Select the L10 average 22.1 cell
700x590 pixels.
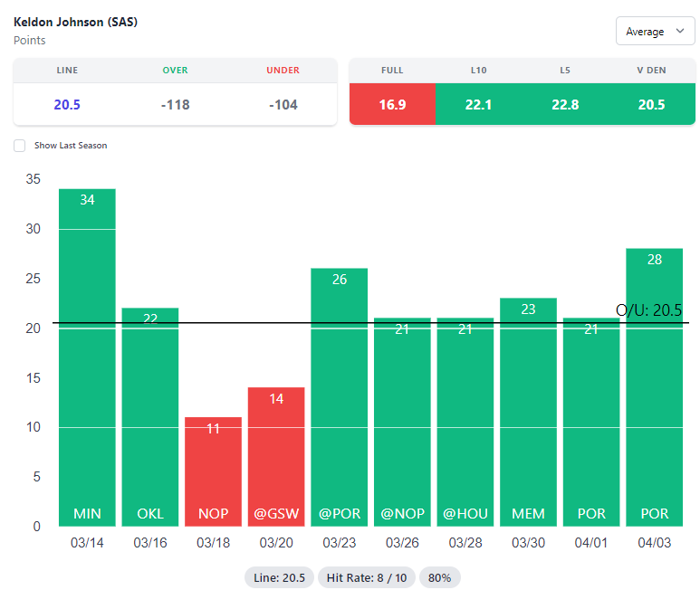tap(478, 104)
